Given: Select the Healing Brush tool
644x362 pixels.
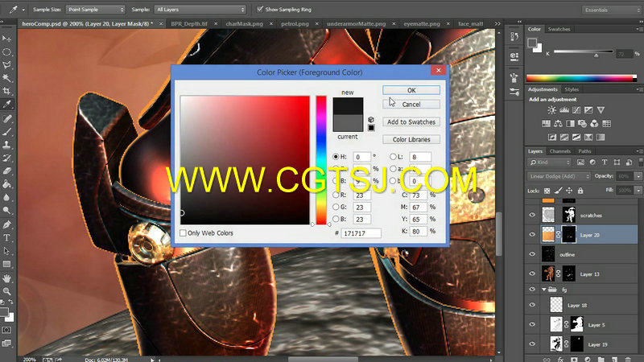Looking at the screenshot, I should 6,118.
